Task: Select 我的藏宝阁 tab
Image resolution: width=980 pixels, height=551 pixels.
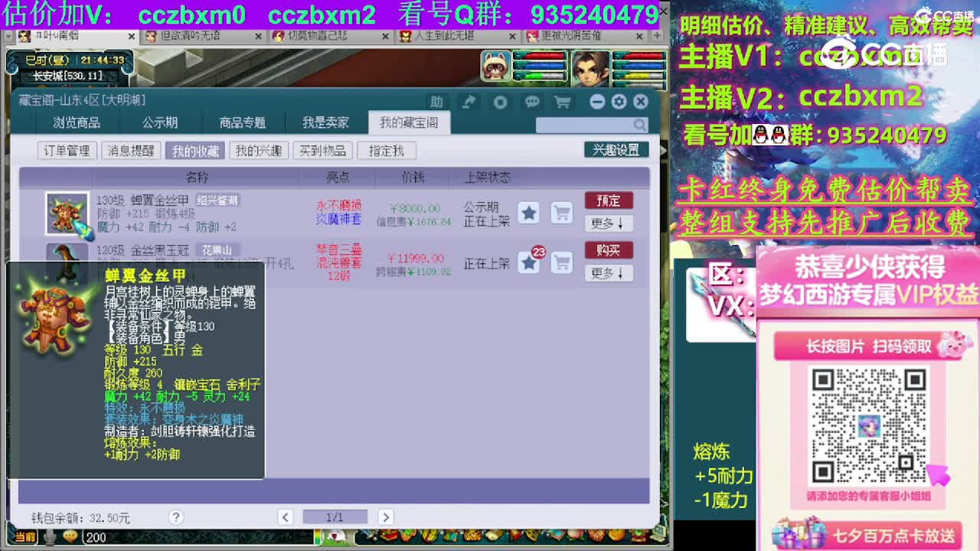Action: [409, 122]
